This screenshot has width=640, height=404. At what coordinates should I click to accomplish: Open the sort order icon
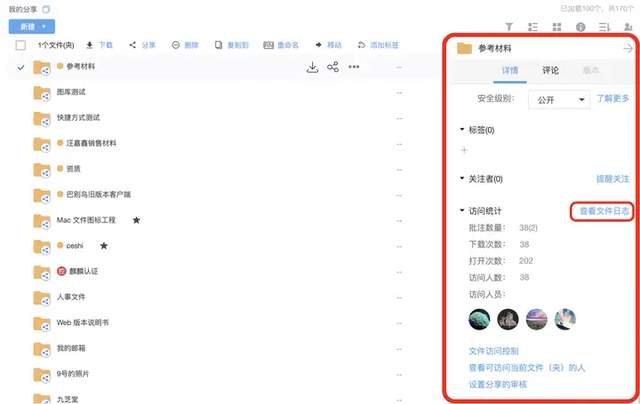(x=604, y=27)
